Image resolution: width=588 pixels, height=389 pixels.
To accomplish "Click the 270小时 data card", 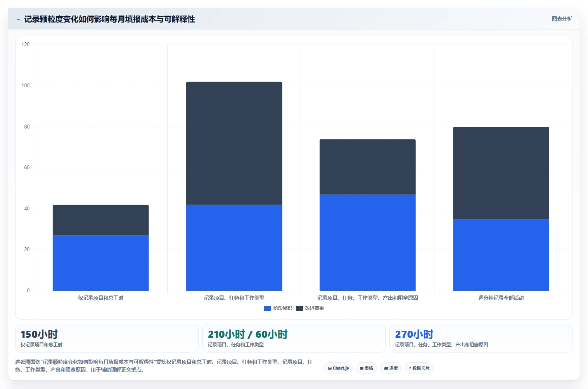I will [481, 338].
